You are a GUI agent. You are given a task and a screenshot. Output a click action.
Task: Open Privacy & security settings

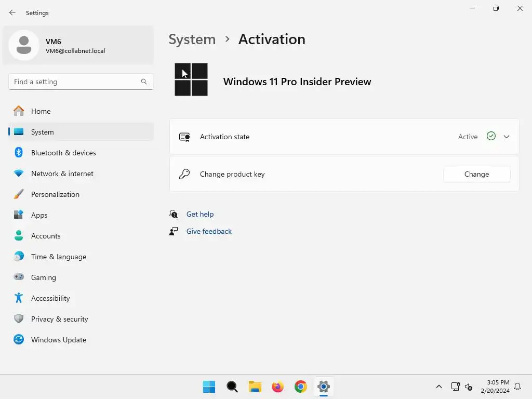81,319
